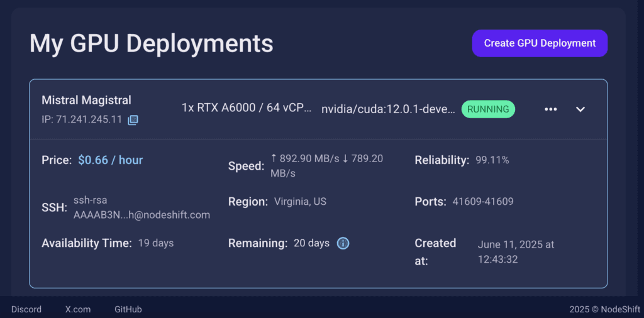Copy the IP address with the copy icon

[133, 120]
